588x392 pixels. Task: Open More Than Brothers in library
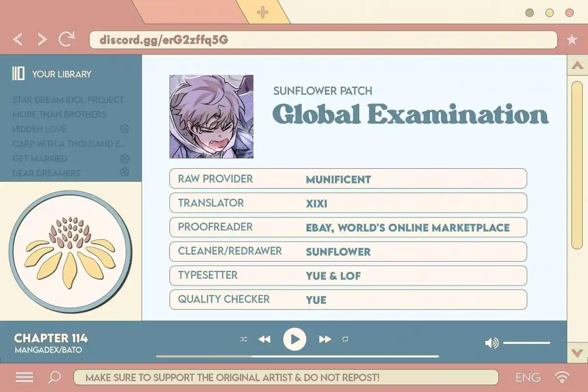[59, 114]
